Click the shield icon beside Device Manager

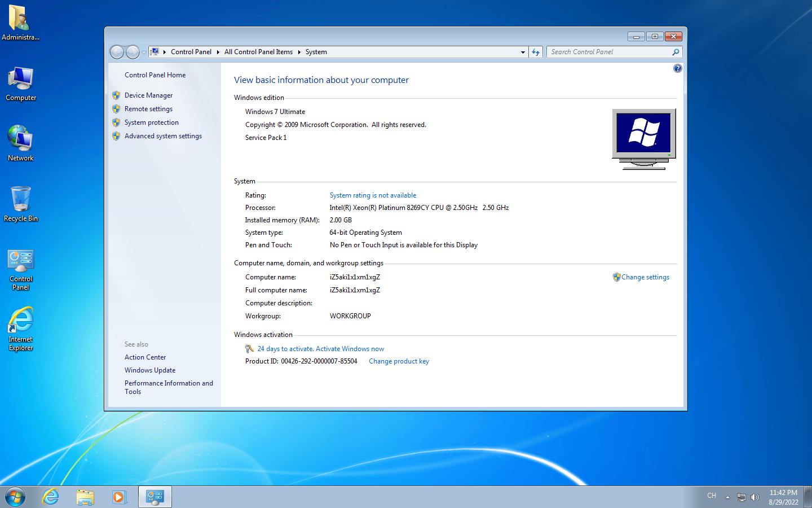(116, 95)
